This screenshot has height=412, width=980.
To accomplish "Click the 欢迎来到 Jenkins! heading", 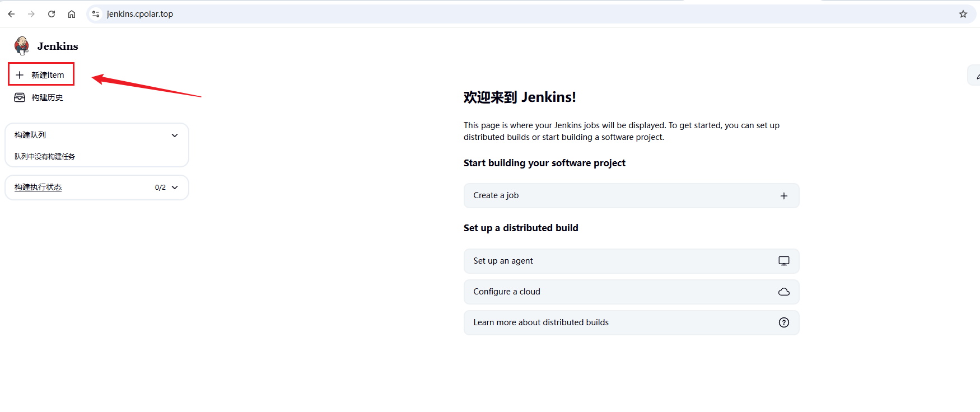I will (520, 97).
